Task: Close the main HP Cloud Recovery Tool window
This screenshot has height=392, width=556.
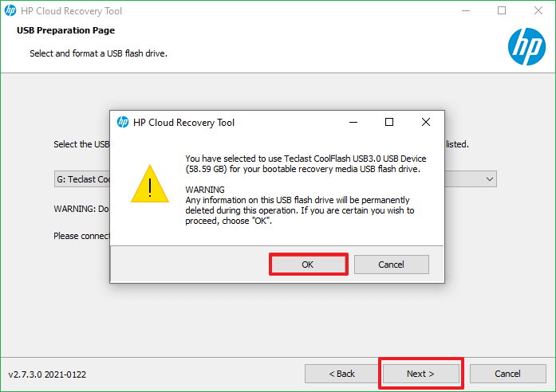Action: pyautogui.click(x=537, y=11)
